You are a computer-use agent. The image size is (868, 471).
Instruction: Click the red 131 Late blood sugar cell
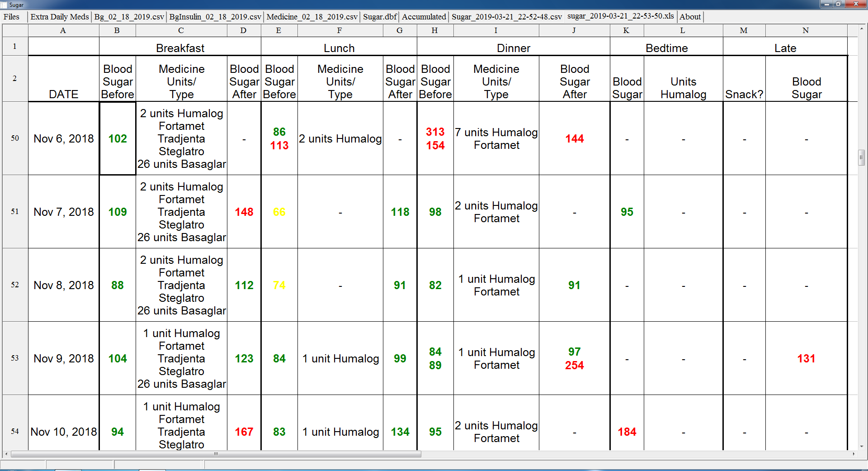[807, 358]
